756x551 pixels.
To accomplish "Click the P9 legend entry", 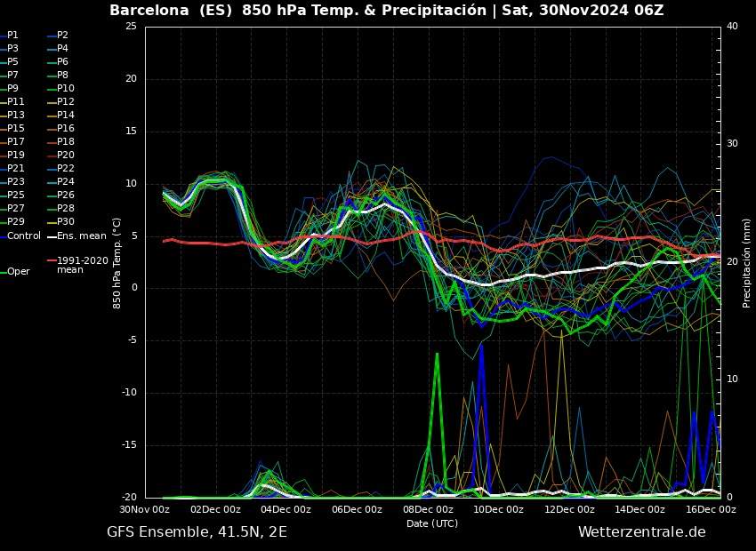I will (x=10, y=89).
